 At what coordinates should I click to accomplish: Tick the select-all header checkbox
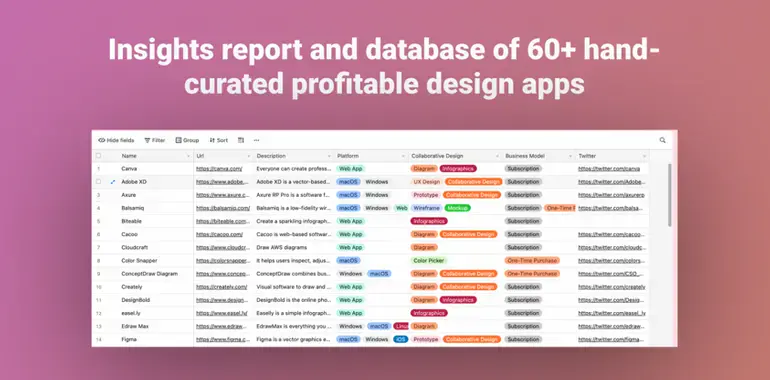98,156
